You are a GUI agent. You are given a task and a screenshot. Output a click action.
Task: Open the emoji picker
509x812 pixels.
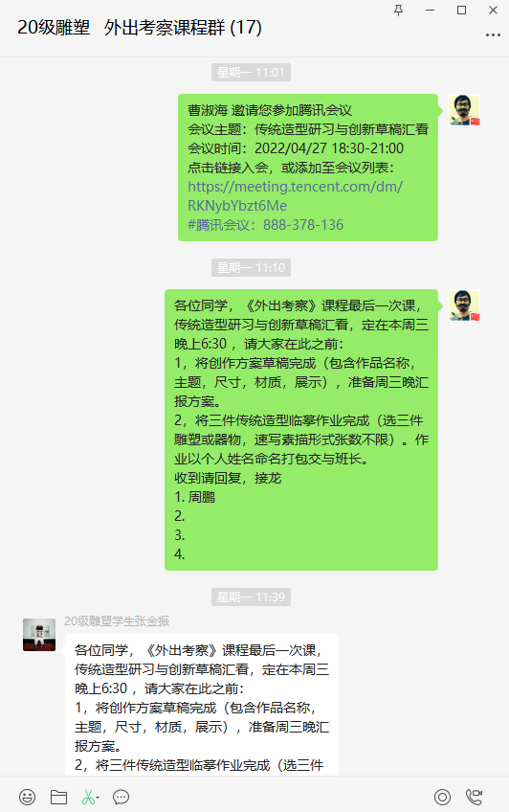click(x=28, y=797)
